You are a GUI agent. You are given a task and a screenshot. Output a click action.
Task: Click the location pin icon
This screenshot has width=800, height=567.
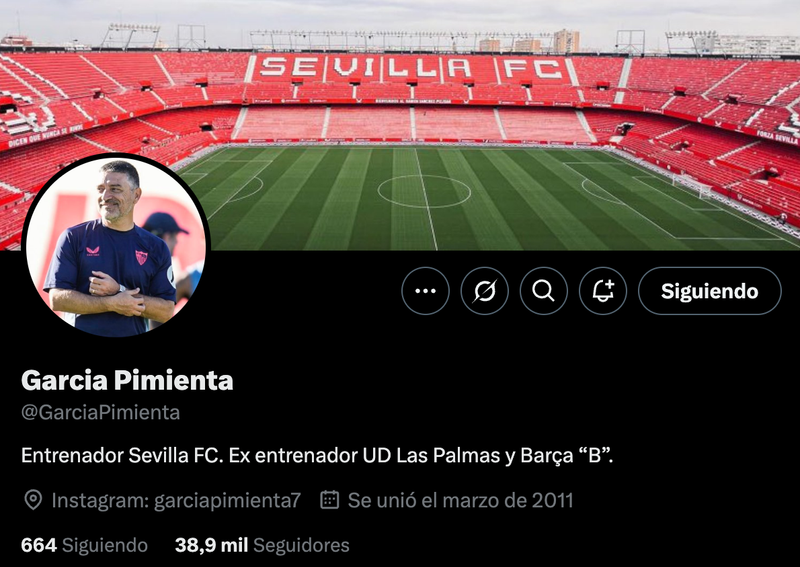33,500
